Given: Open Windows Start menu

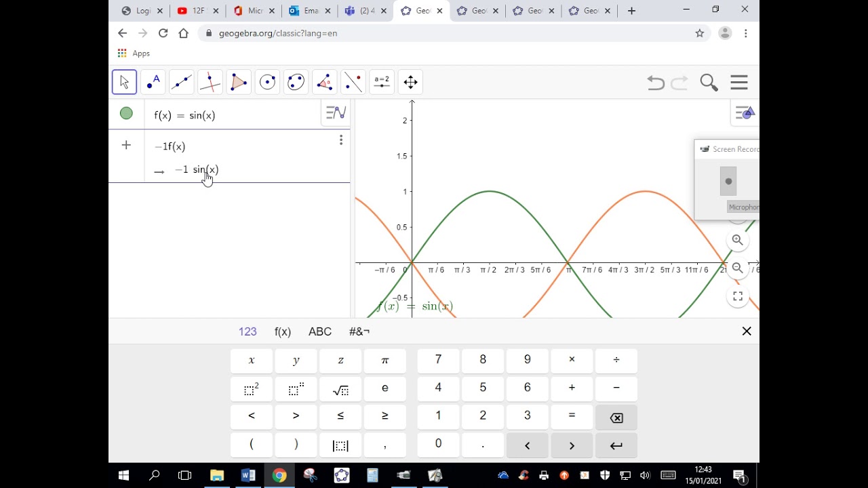Looking at the screenshot, I should (123, 475).
